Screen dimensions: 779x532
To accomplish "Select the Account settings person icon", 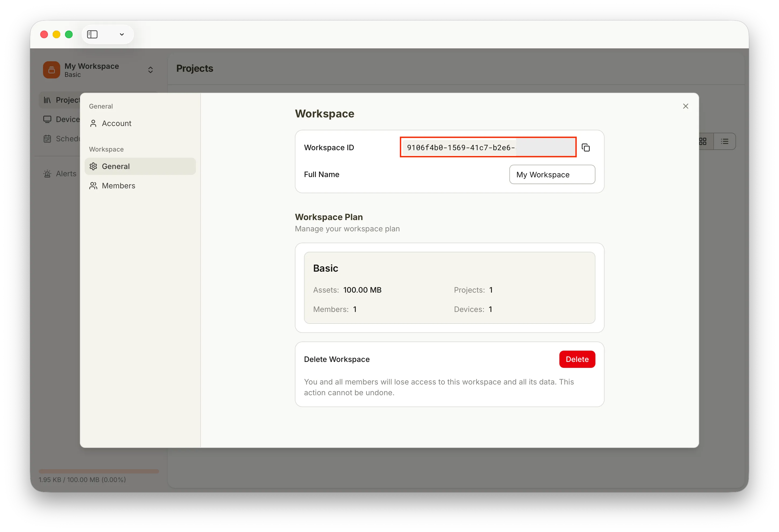I will [x=93, y=123].
